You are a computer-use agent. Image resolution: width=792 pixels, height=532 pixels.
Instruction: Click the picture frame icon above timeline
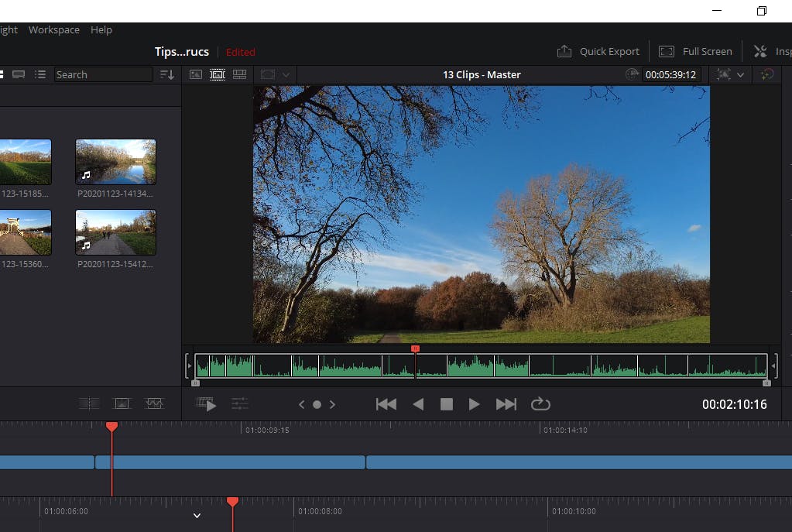(122, 403)
